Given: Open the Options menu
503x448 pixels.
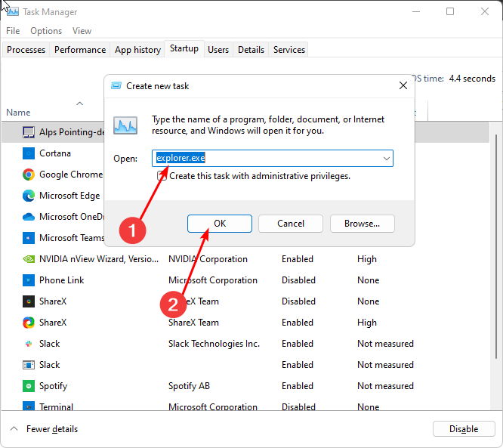Looking at the screenshot, I should [x=46, y=31].
